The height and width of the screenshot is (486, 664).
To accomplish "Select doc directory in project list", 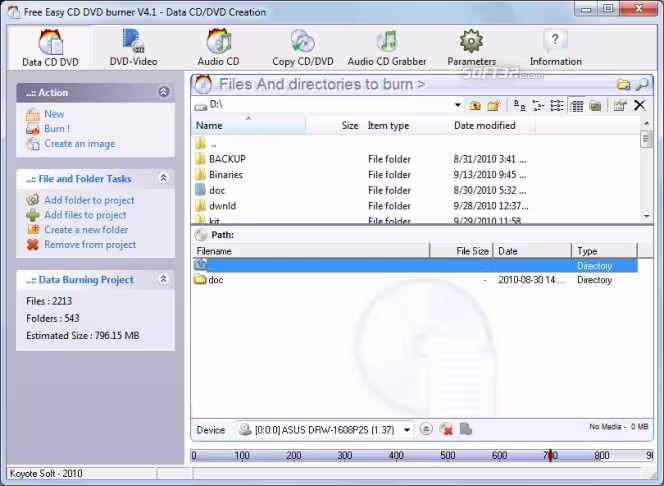I will point(415,280).
